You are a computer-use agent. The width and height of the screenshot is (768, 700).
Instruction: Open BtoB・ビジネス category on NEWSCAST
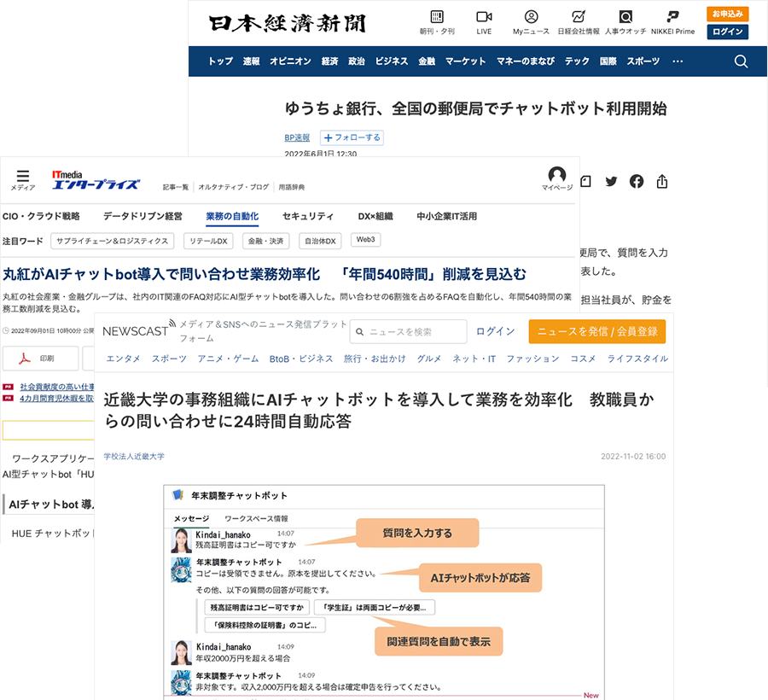tap(301, 359)
